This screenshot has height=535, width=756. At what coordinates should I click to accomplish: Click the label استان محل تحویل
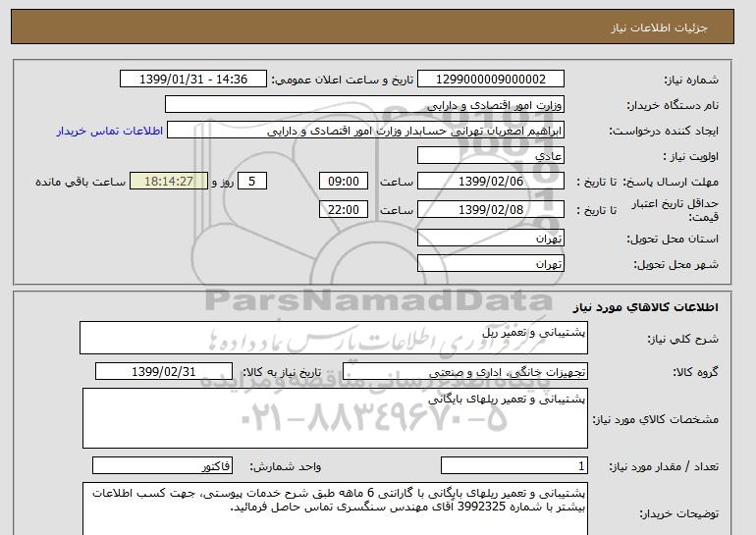pos(673,239)
